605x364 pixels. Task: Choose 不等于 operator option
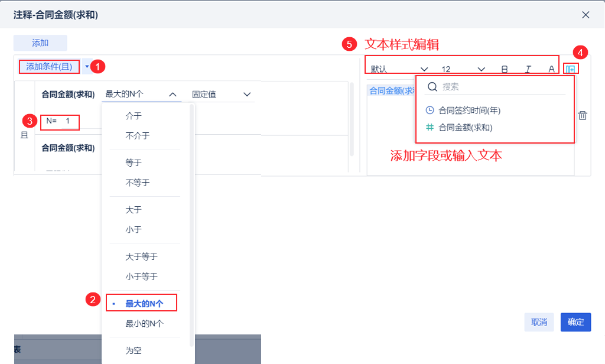click(137, 183)
